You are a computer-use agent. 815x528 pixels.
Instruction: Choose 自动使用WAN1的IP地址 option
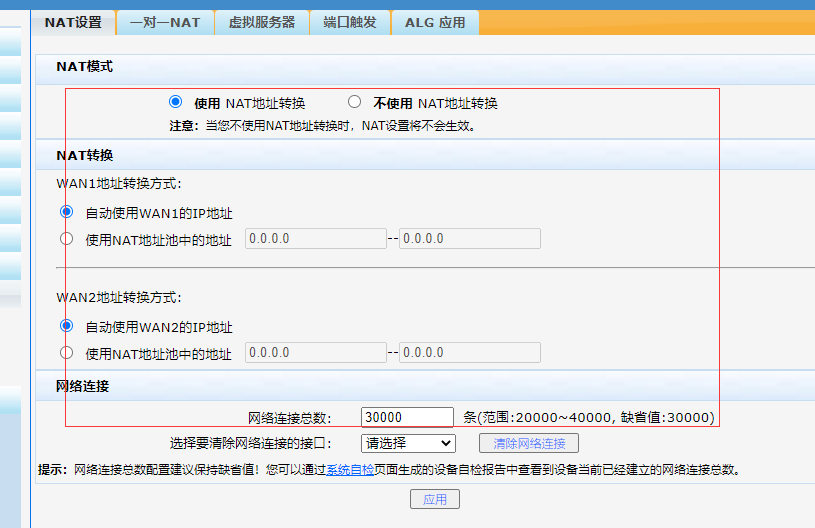[67, 212]
